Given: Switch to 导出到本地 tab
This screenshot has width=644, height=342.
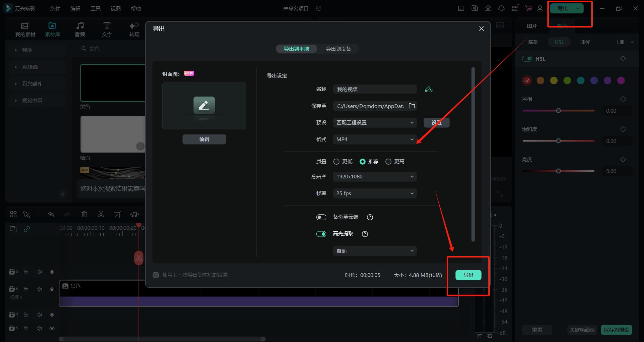Looking at the screenshot, I should point(297,49).
